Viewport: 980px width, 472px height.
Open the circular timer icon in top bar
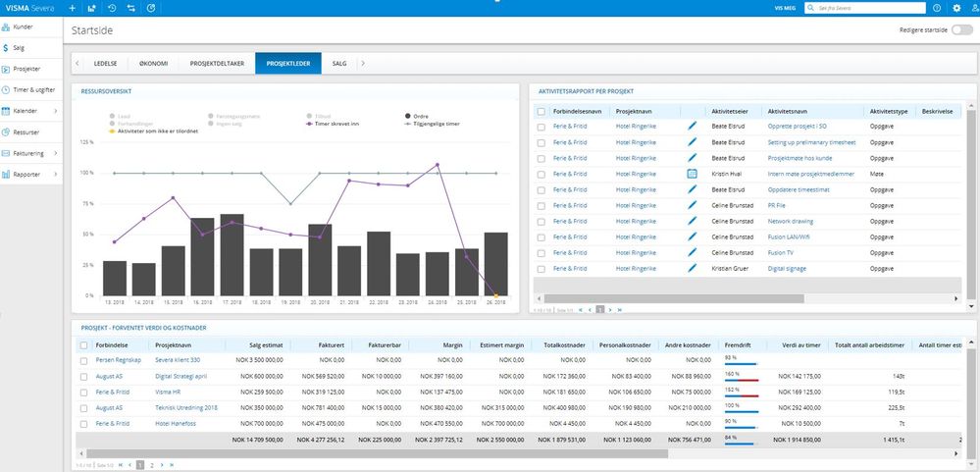(151, 8)
